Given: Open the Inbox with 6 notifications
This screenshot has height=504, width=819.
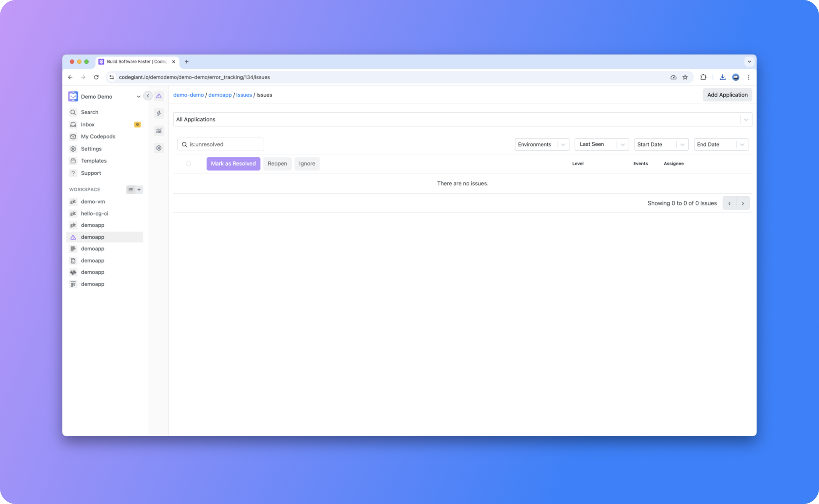Looking at the screenshot, I should coord(88,124).
